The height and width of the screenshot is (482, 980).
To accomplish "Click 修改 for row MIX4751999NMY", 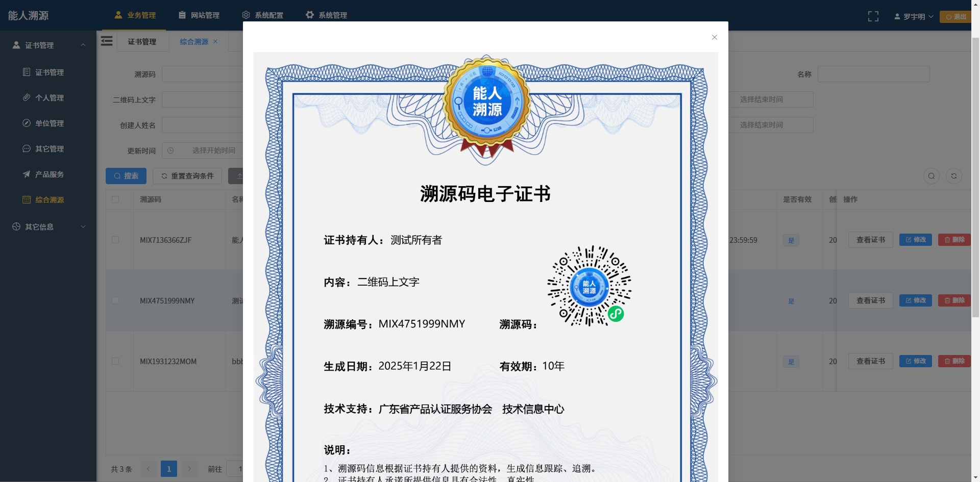I will point(916,300).
